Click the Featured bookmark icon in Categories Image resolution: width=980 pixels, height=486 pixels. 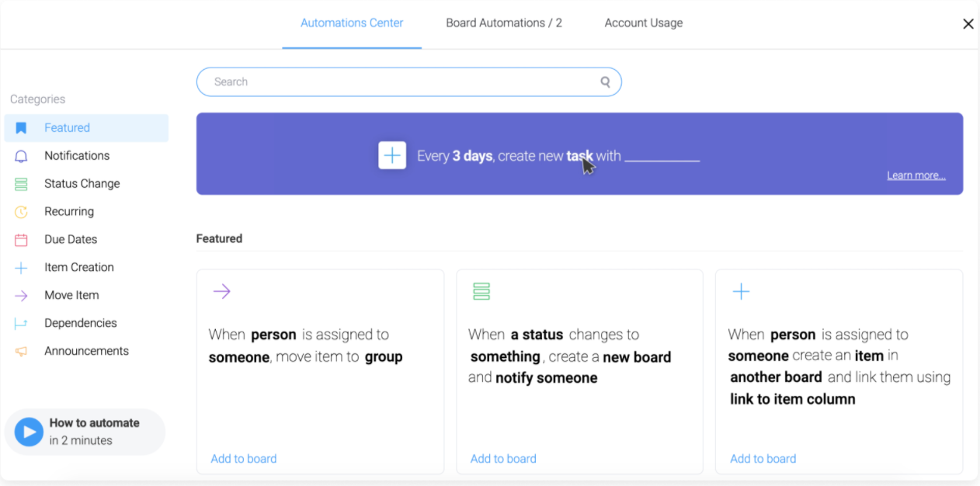coord(21,128)
